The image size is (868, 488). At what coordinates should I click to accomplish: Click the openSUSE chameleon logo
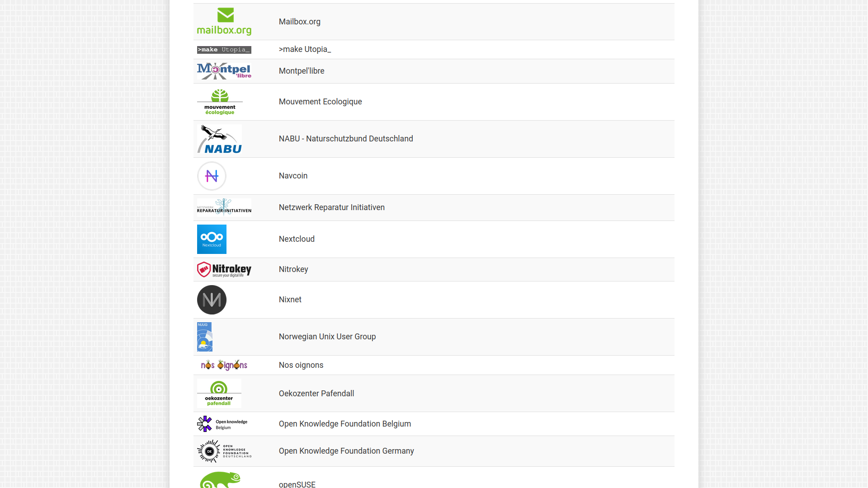pyautogui.click(x=220, y=479)
